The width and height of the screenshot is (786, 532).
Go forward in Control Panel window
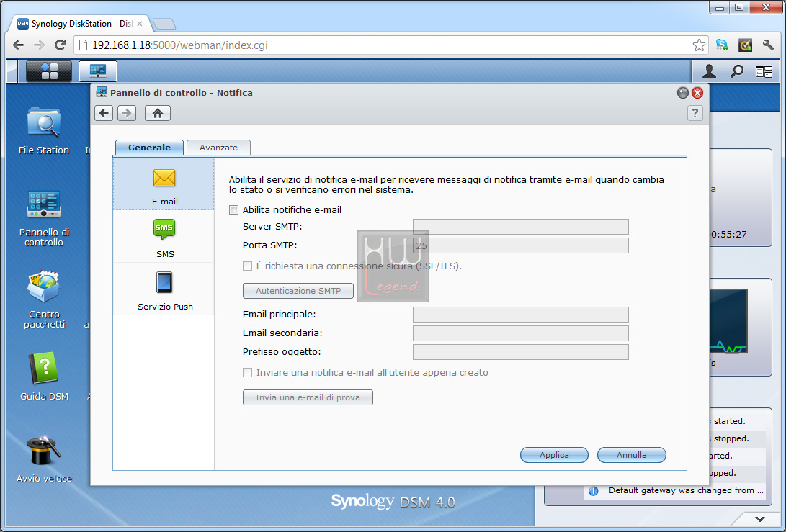pyautogui.click(x=127, y=113)
